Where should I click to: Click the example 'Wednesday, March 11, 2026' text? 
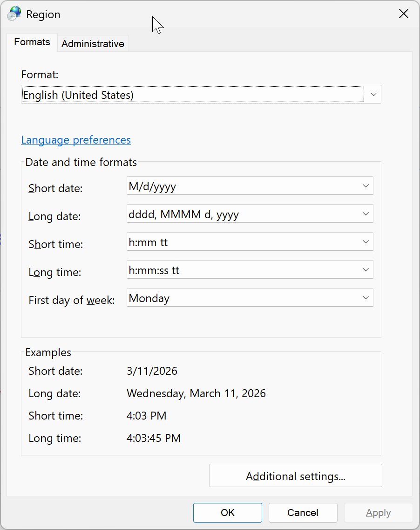196,393
